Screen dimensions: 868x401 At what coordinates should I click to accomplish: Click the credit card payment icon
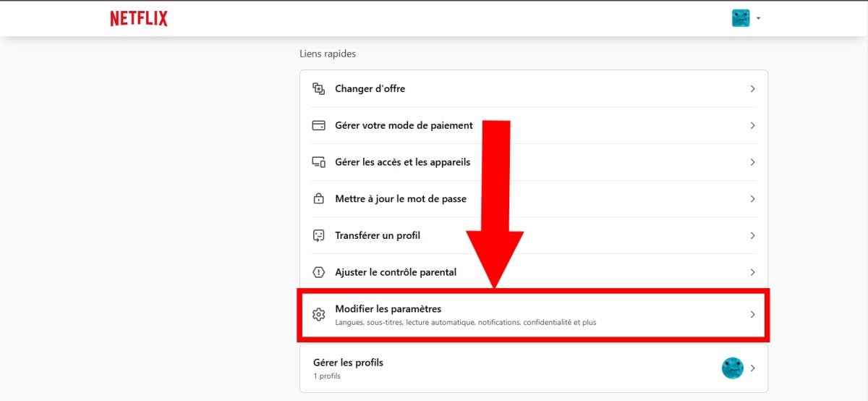[318, 125]
